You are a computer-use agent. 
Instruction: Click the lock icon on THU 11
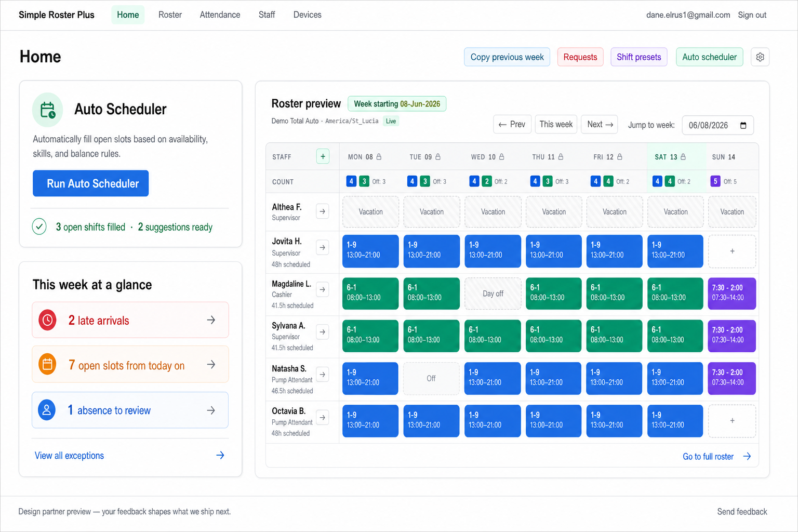tap(561, 157)
